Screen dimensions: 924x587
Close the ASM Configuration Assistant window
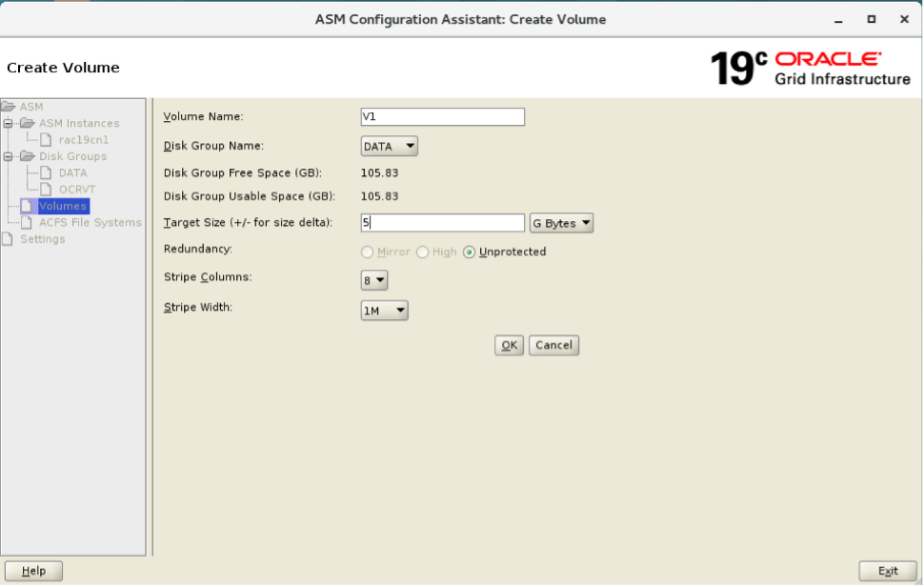(905, 19)
